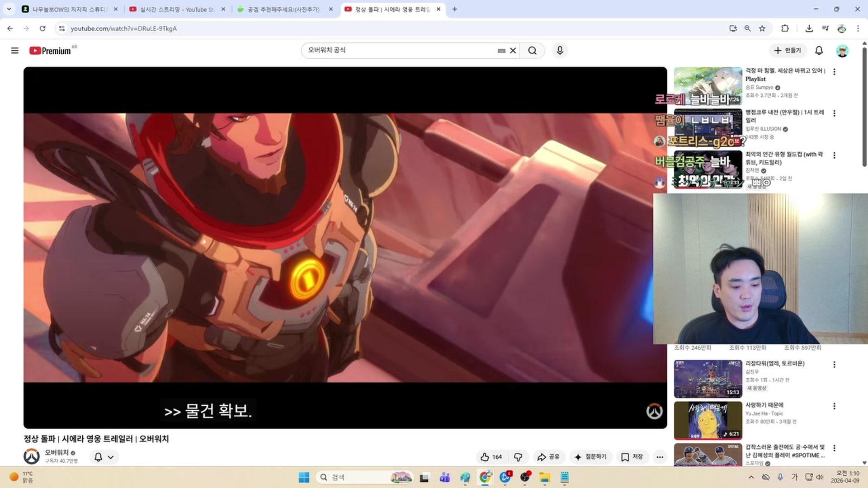Click the 만들기 create button
868x488 pixels.
pyautogui.click(x=788, y=50)
